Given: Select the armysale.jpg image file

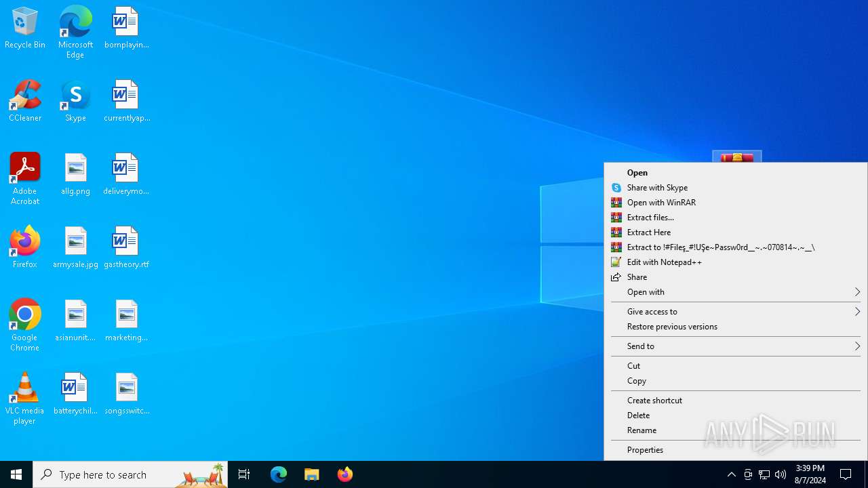Looking at the screenshot, I should 75,247.
